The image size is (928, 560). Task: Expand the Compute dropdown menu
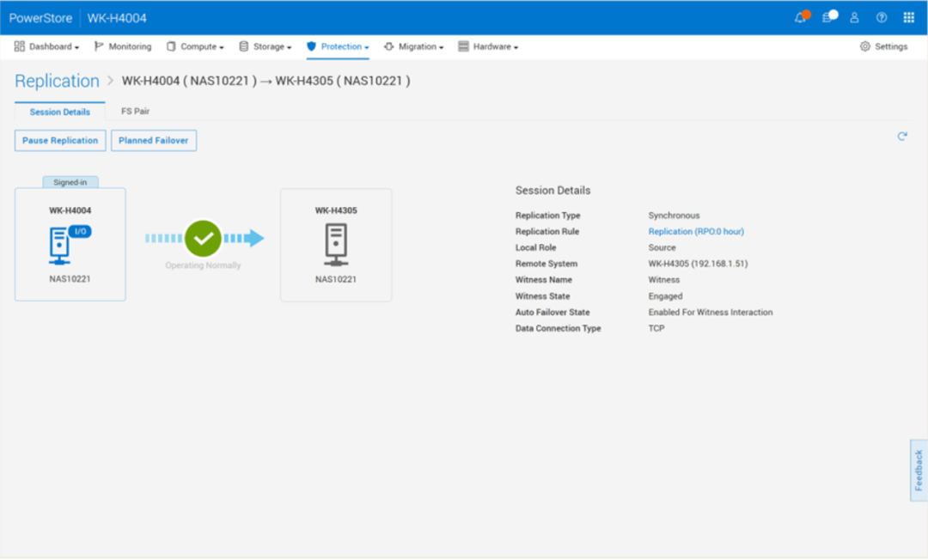tap(195, 46)
